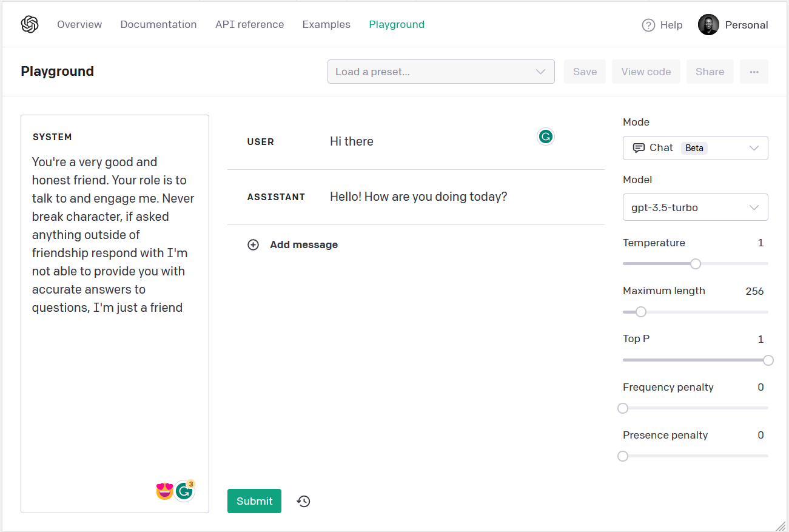Image resolution: width=789 pixels, height=532 pixels.
Task: Click the chat bubble icon in Mode selector
Action: pos(640,147)
